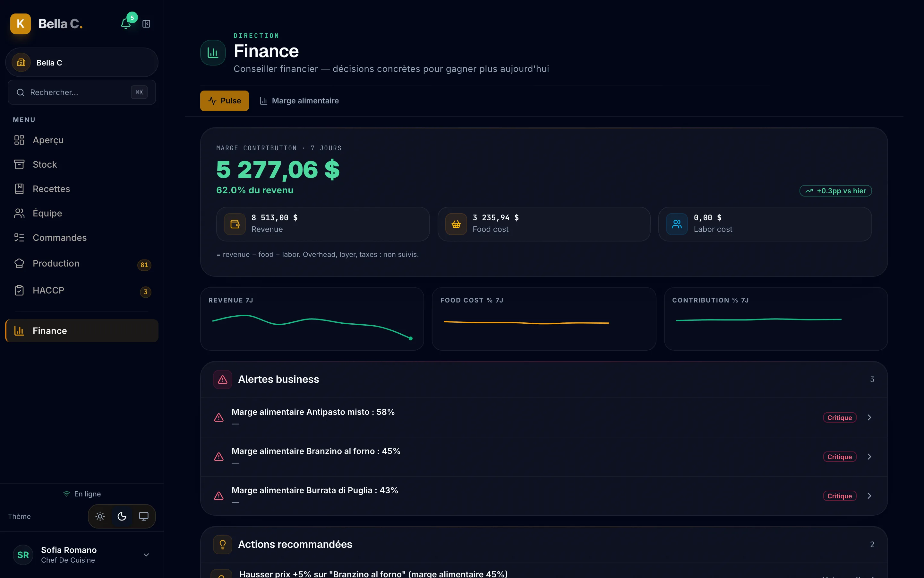Click the Recettes book icon

(x=19, y=189)
